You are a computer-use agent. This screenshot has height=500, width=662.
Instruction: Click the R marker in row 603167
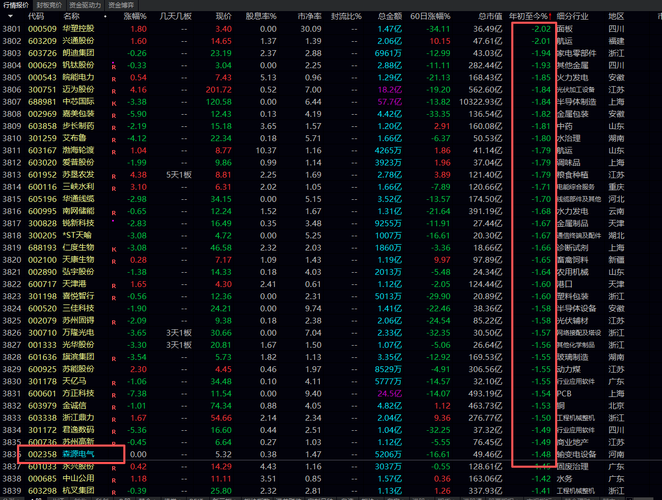pyautogui.click(x=114, y=152)
